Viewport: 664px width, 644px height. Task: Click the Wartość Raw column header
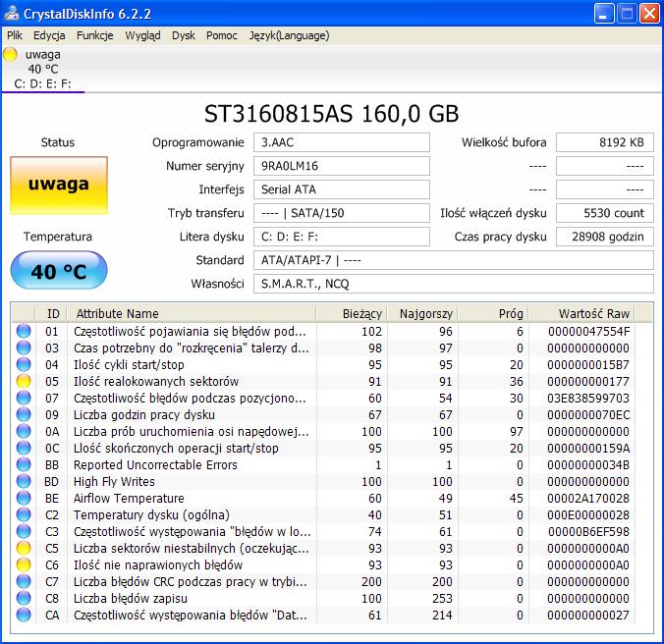click(x=581, y=313)
